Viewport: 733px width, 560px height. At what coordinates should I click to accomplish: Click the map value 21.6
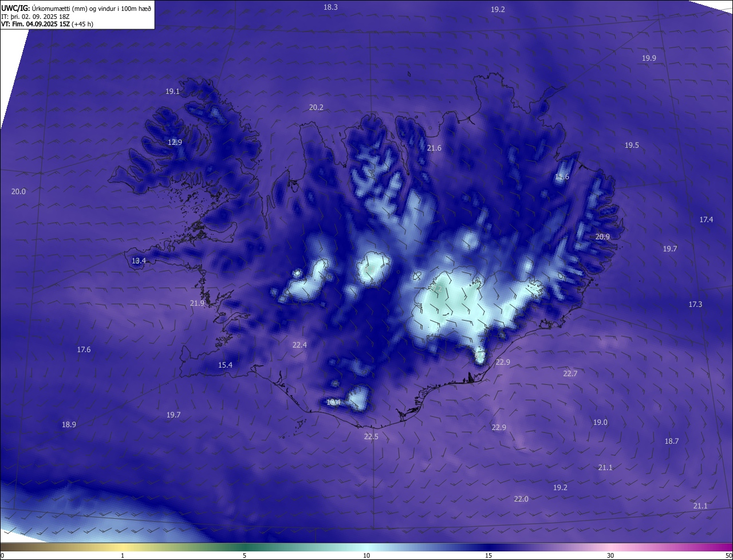pos(434,148)
